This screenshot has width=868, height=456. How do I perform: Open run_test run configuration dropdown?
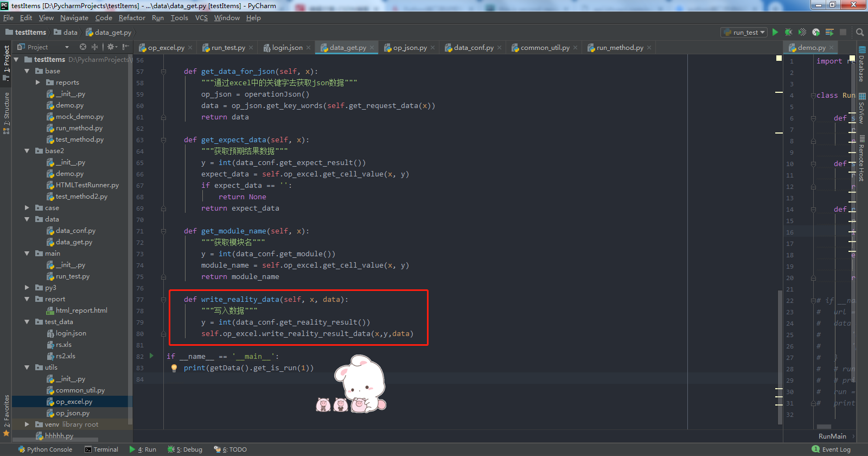(744, 33)
